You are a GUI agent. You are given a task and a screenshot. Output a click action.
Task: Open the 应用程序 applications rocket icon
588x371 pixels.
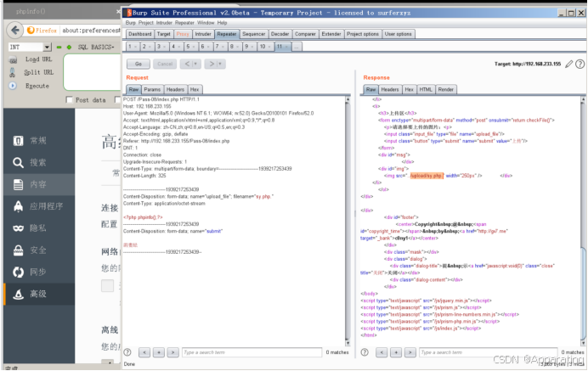click(19, 206)
